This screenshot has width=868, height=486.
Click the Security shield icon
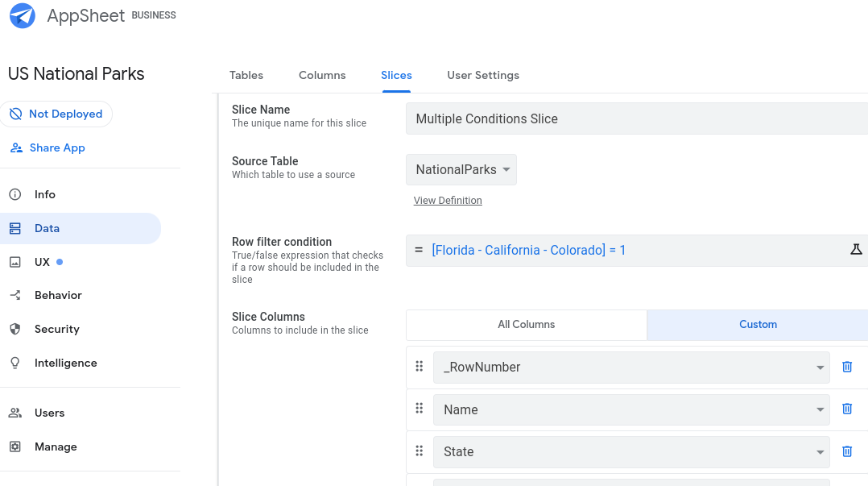[x=15, y=329]
